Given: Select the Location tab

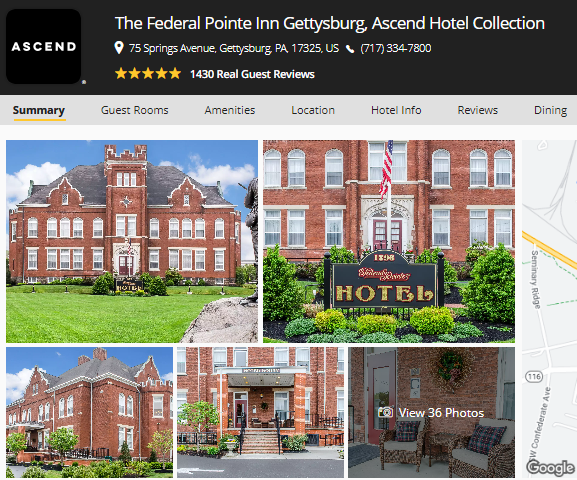Looking at the screenshot, I should 313,110.
